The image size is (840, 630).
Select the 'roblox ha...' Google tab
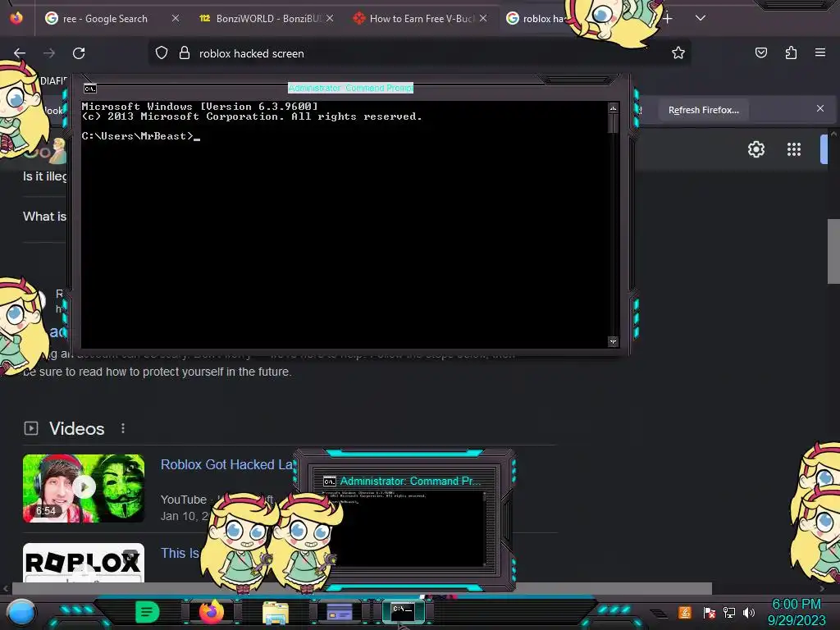point(536,19)
